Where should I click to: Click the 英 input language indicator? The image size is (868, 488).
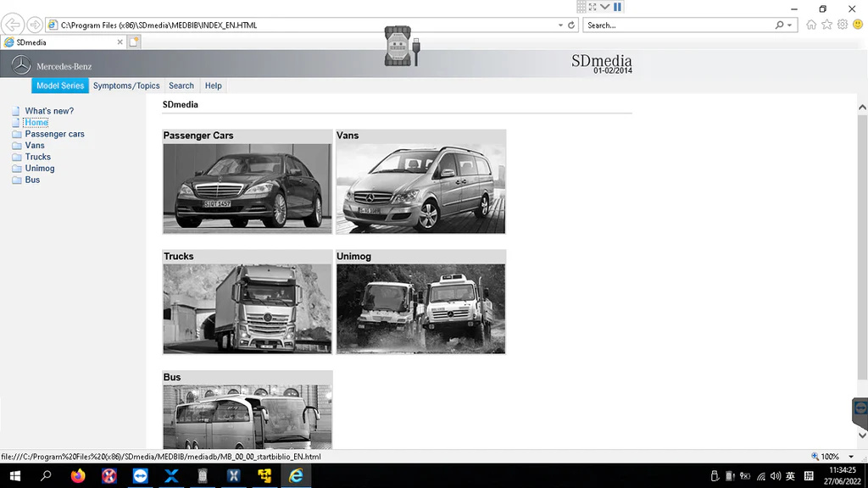791,476
